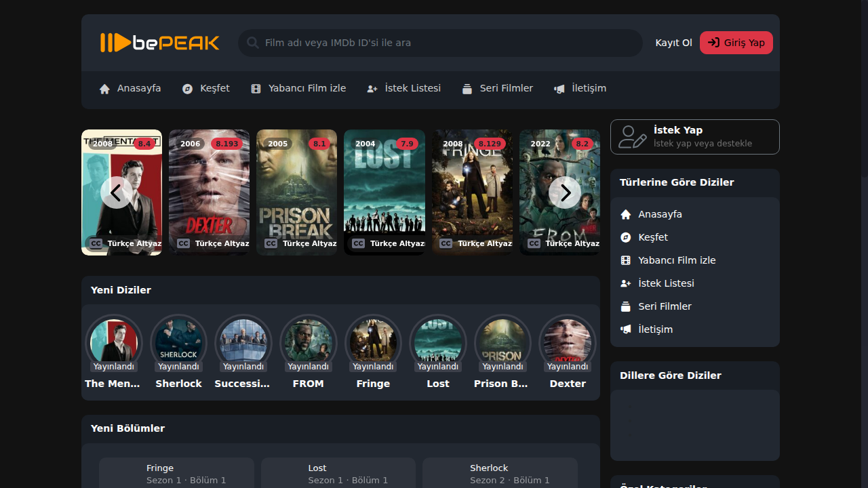The width and height of the screenshot is (868, 488).
Task: Click the 2005 year badge on Prison Break
Action: point(278,144)
